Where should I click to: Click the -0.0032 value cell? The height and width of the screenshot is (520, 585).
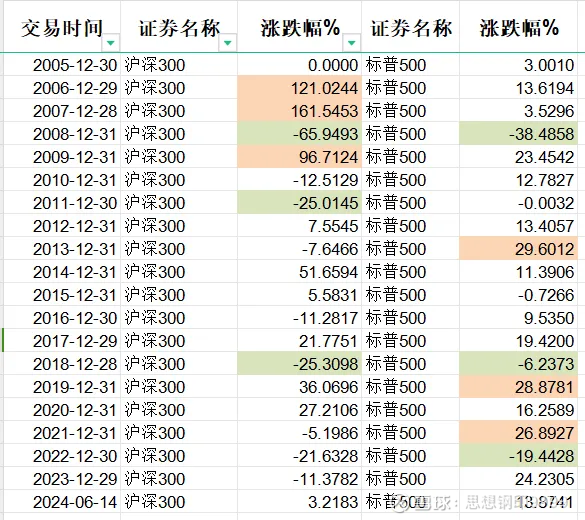[x=519, y=203]
